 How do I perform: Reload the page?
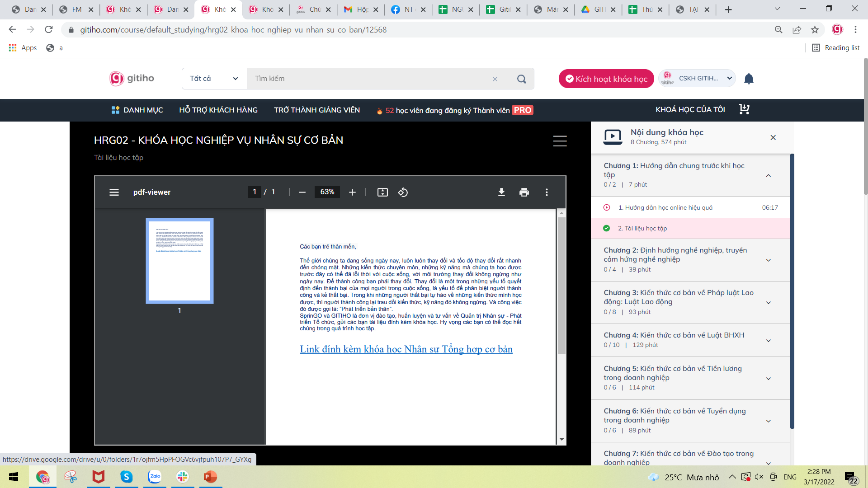point(49,30)
